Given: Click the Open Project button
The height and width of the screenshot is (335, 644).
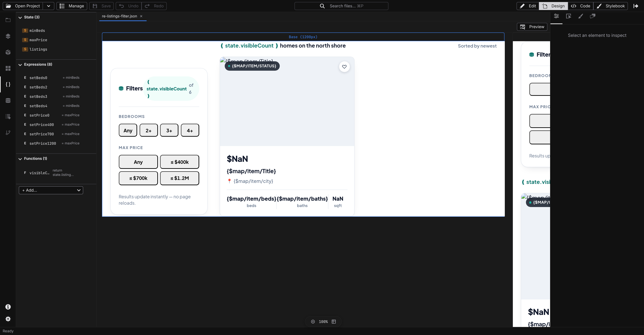Looking at the screenshot, I should pos(23,6).
